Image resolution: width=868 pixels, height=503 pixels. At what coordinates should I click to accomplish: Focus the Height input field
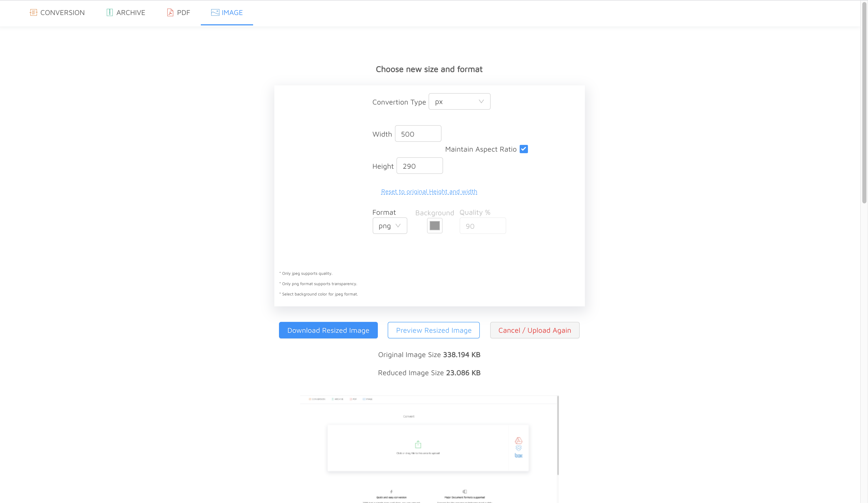[419, 166]
